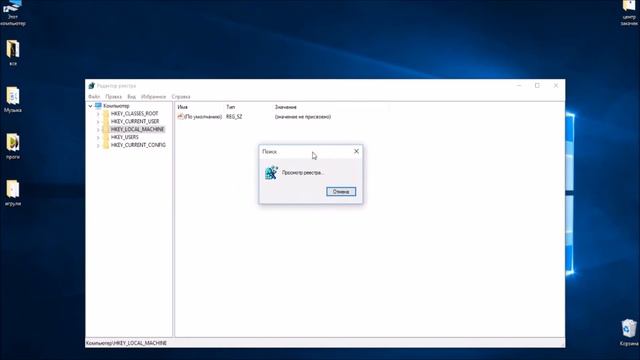This screenshot has width=640, height=360.
Task: Open the Файл menu
Action: tap(94, 97)
